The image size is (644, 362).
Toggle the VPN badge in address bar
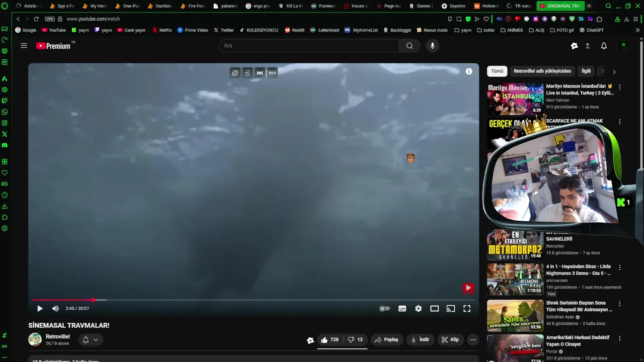click(49, 19)
